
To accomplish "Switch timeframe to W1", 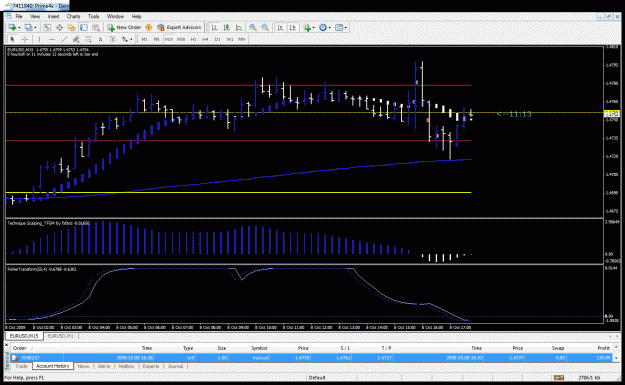I will point(230,39).
